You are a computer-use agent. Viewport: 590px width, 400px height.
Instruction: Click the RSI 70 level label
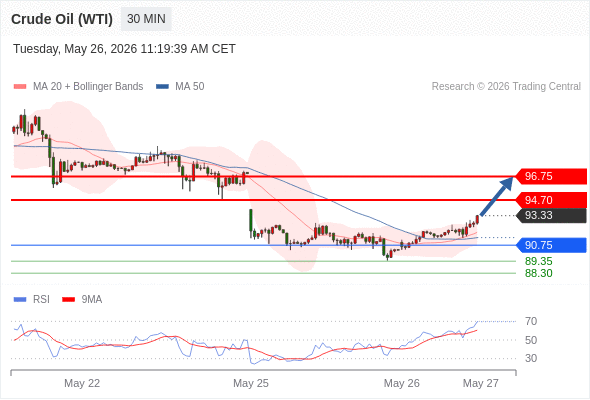pos(531,321)
